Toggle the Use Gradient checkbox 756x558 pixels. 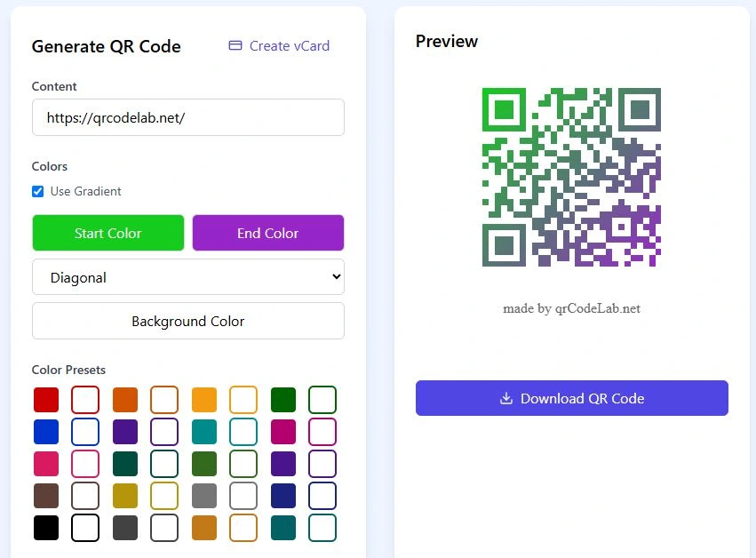[x=37, y=191]
